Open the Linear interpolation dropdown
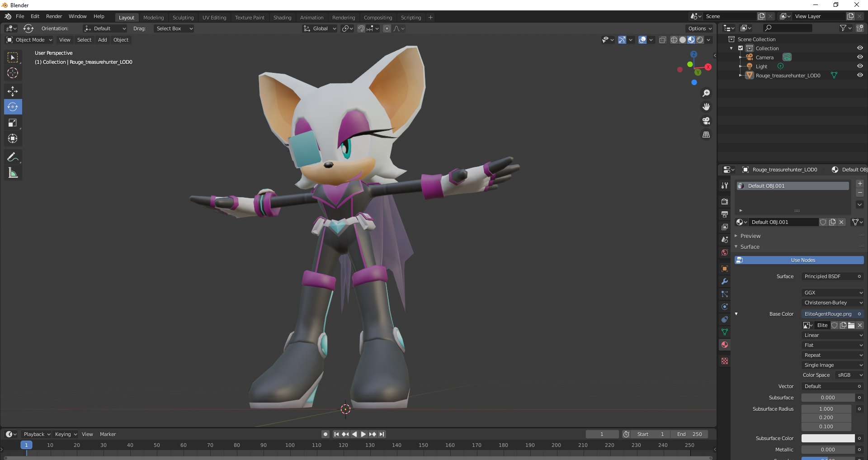 point(833,335)
